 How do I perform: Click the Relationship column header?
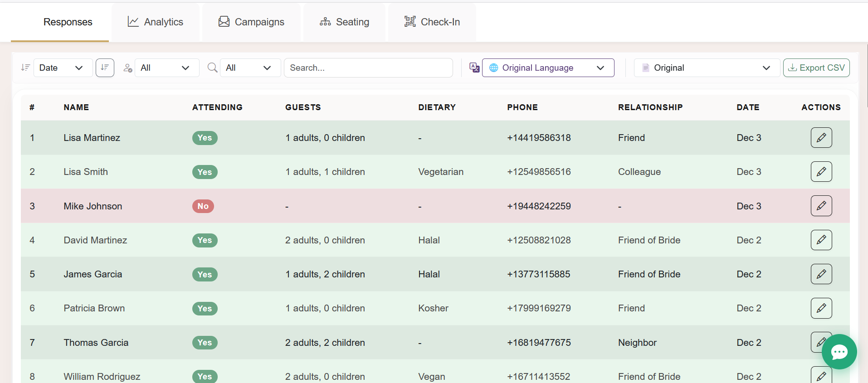pyautogui.click(x=650, y=107)
